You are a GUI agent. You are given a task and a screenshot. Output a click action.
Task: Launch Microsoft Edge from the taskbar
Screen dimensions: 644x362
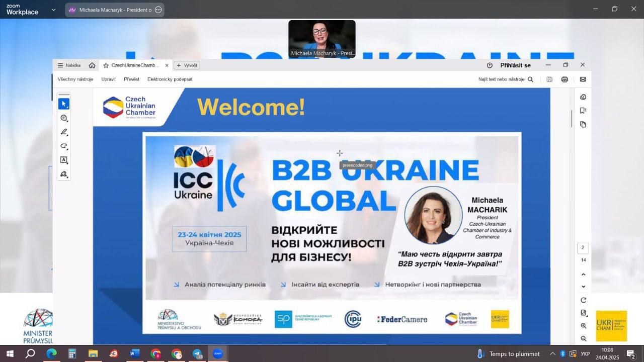(51, 353)
